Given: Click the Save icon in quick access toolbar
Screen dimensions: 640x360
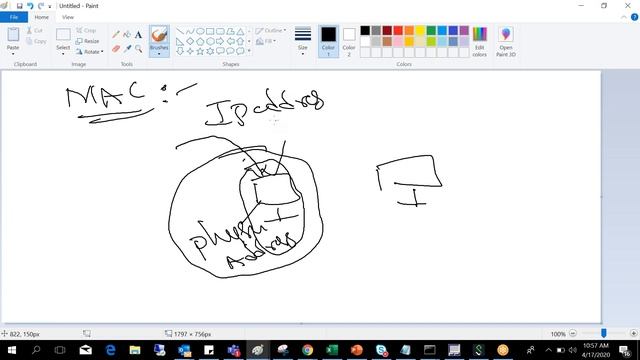Looking at the screenshot, I should click(19, 6).
